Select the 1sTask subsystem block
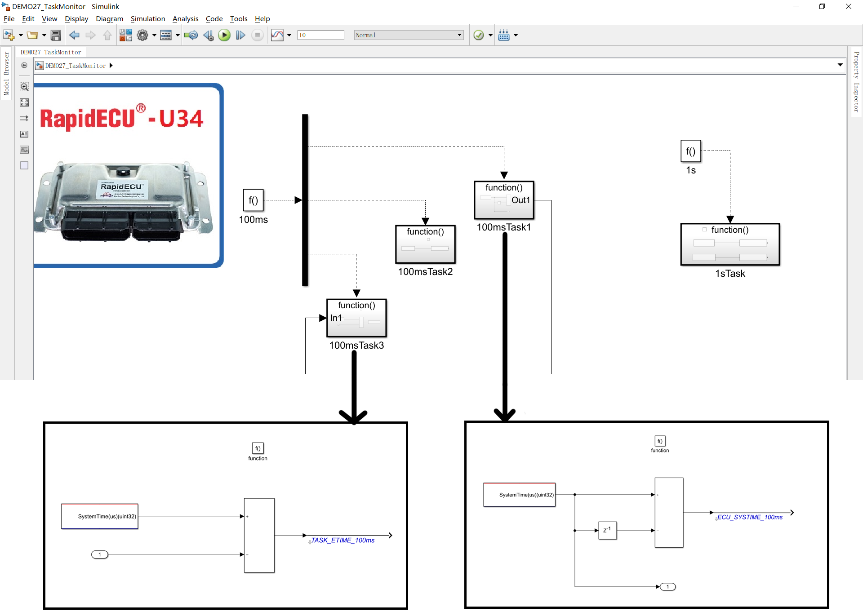 730,244
